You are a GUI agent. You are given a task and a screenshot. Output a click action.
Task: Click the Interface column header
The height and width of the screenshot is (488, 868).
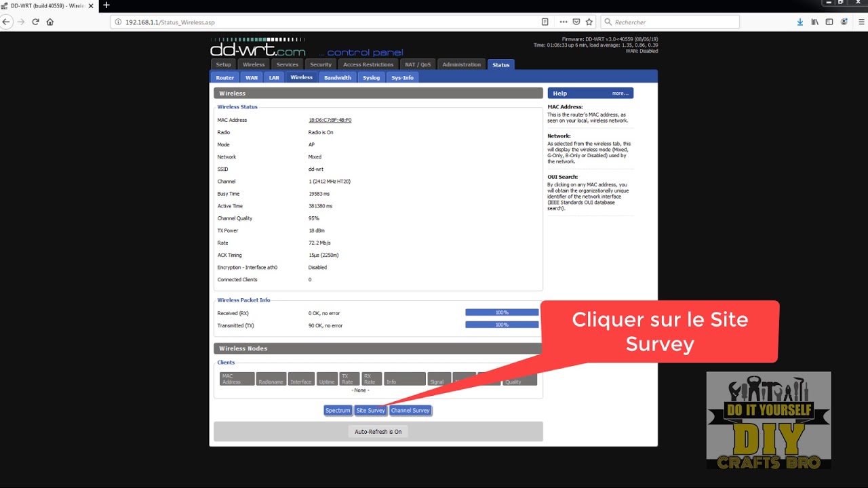pos(301,379)
